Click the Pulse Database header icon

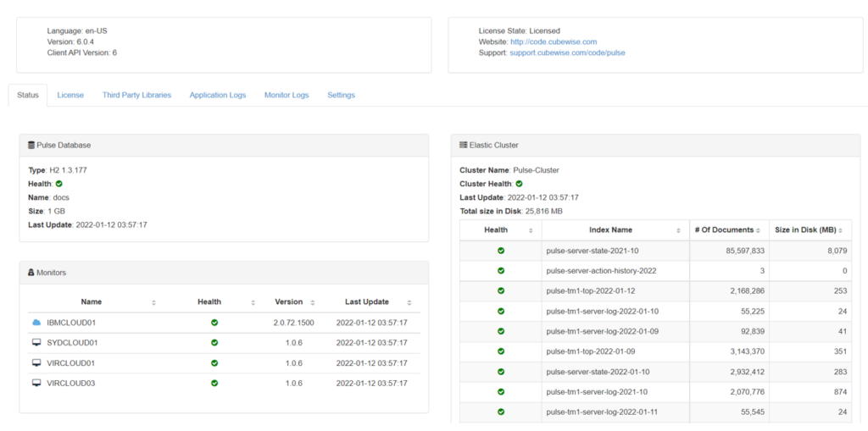click(x=31, y=145)
